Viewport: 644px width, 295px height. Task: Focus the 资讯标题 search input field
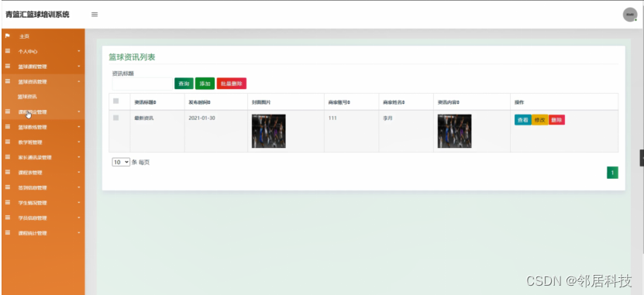point(142,84)
